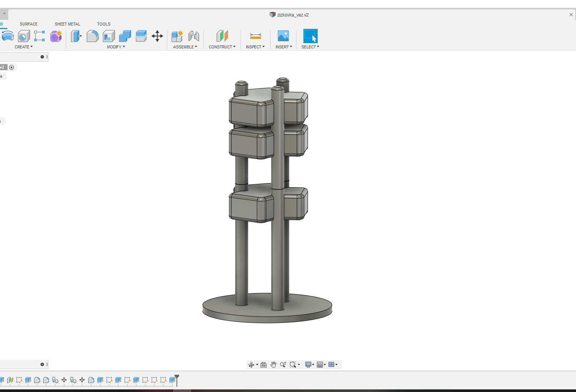Click the Measure ruler icon
Image resolution: width=576 pixels, height=392 pixels.
click(x=256, y=36)
